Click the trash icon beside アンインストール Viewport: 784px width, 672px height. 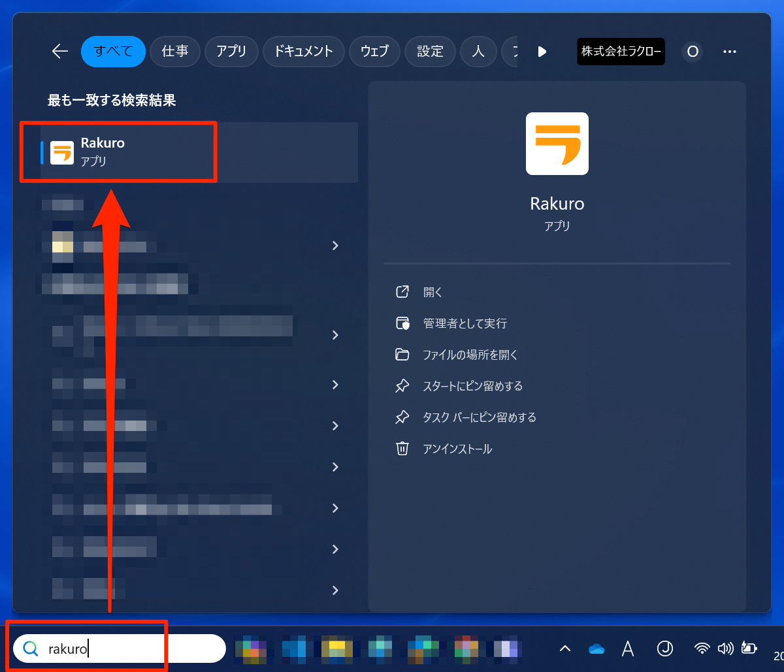click(402, 449)
